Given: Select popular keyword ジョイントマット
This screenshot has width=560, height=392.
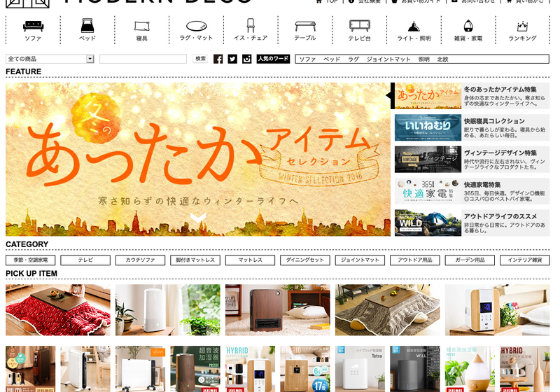Looking at the screenshot, I should 388,59.
